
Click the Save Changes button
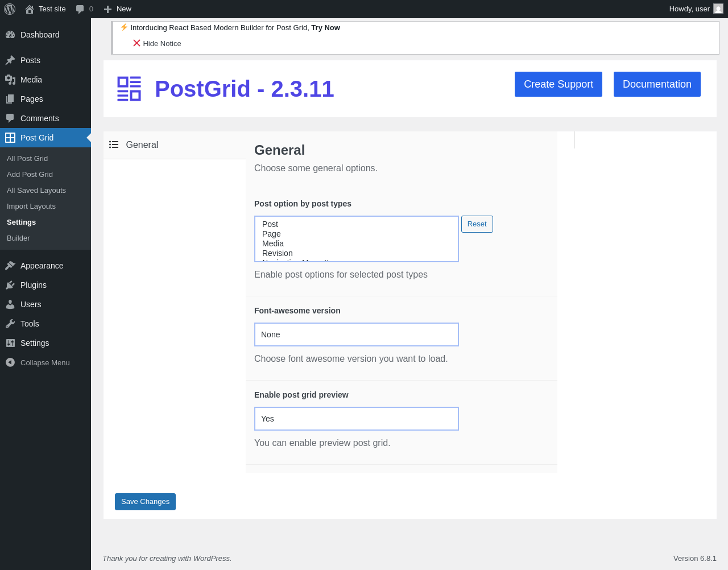click(x=145, y=502)
